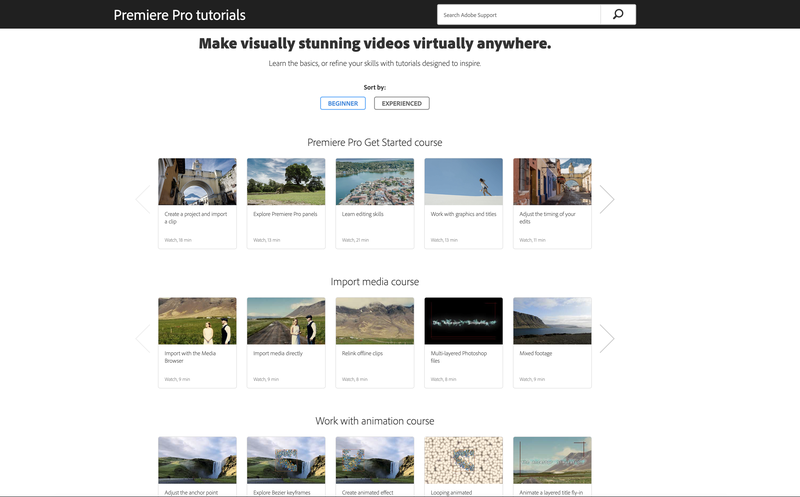Click the 'Mixed footage' title text
The image size is (800, 497).
coord(536,354)
